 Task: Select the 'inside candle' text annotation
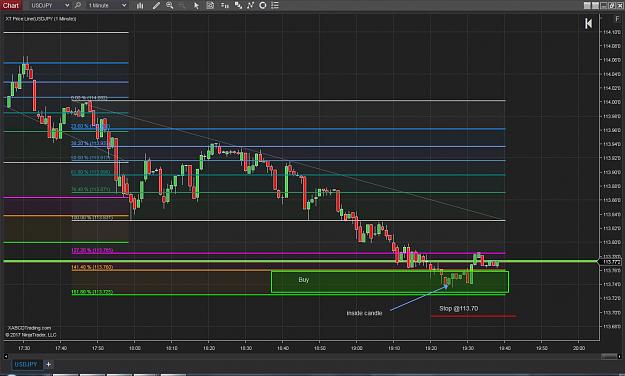(364, 313)
